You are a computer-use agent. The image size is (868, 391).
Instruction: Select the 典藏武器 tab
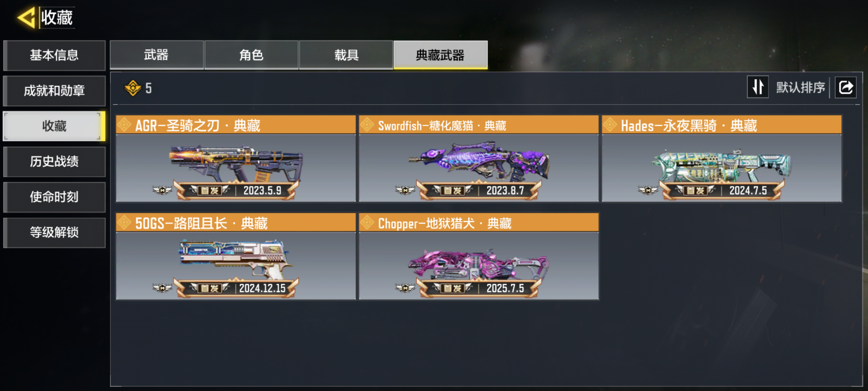click(x=441, y=55)
